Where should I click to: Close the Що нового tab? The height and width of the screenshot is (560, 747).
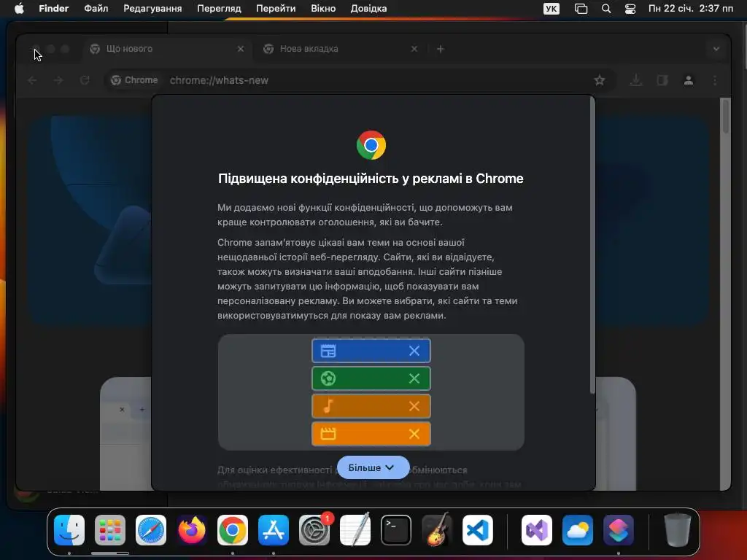point(241,49)
